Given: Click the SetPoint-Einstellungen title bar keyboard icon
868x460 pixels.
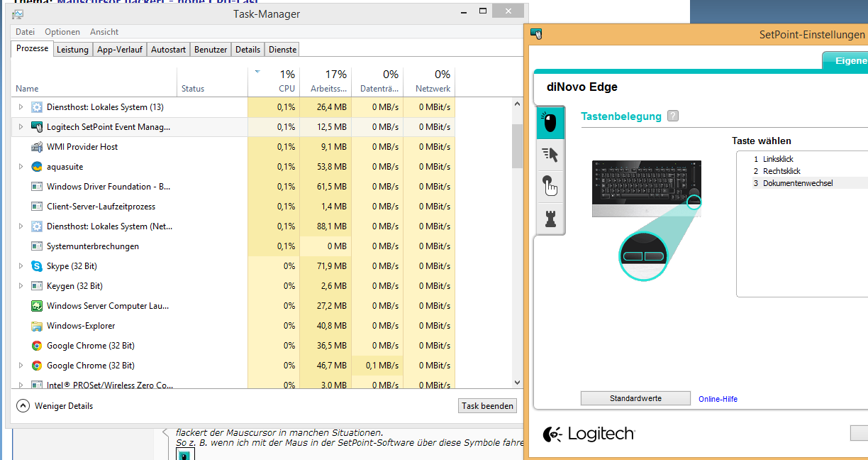Looking at the screenshot, I should tap(537, 34).
